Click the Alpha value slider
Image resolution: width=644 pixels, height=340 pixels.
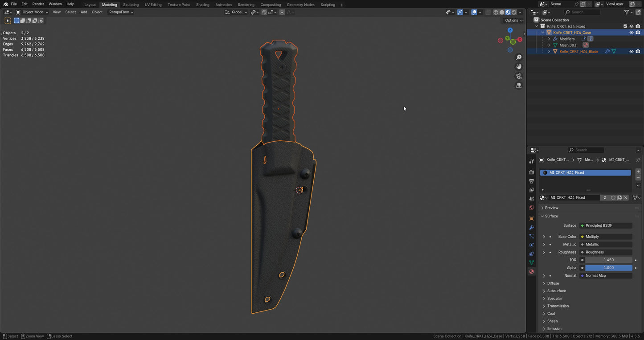coord(608,267)
